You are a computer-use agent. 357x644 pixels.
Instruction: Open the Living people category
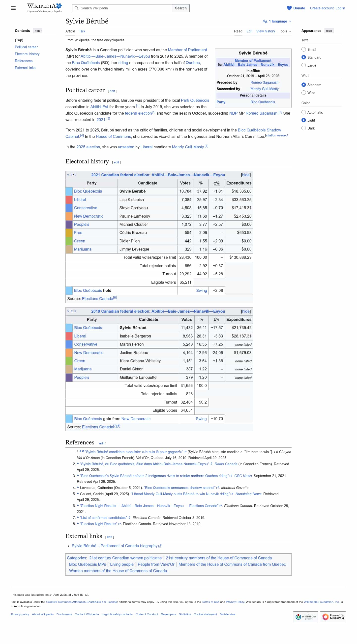click(122, 565)
